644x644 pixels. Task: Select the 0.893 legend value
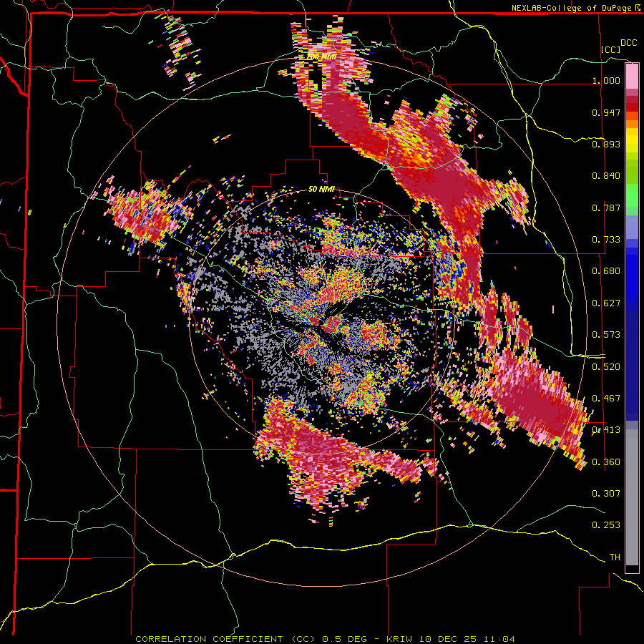pyautogui.click(x=606, y=144)
